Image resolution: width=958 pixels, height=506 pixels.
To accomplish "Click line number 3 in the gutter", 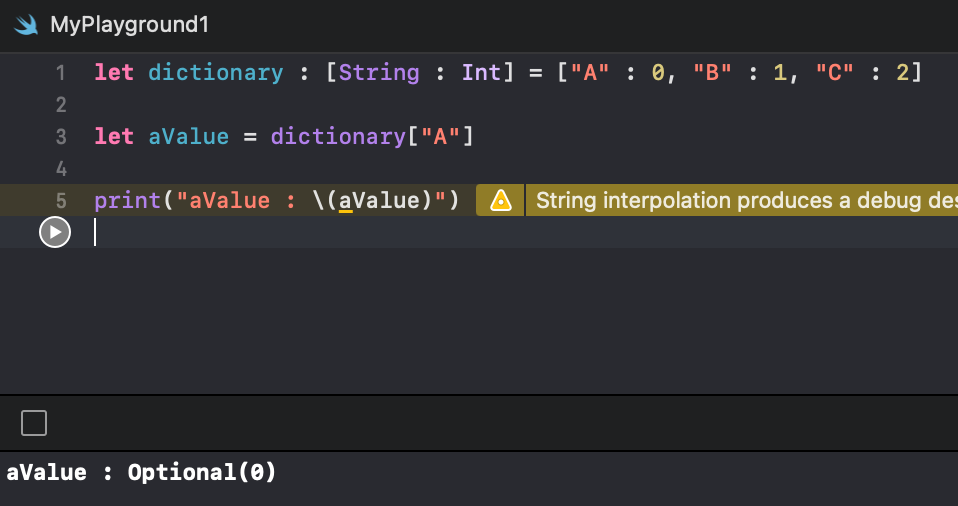I will (x=60, y=137).
